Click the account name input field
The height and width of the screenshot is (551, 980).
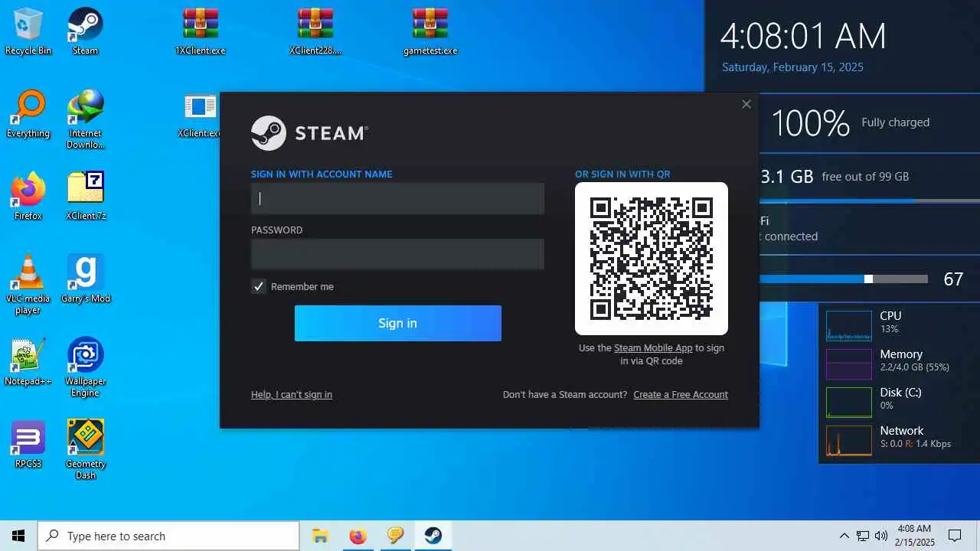point(397,198)
